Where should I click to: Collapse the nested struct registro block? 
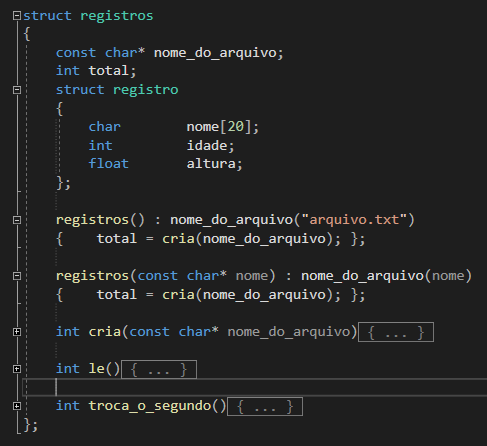point(17,90)
